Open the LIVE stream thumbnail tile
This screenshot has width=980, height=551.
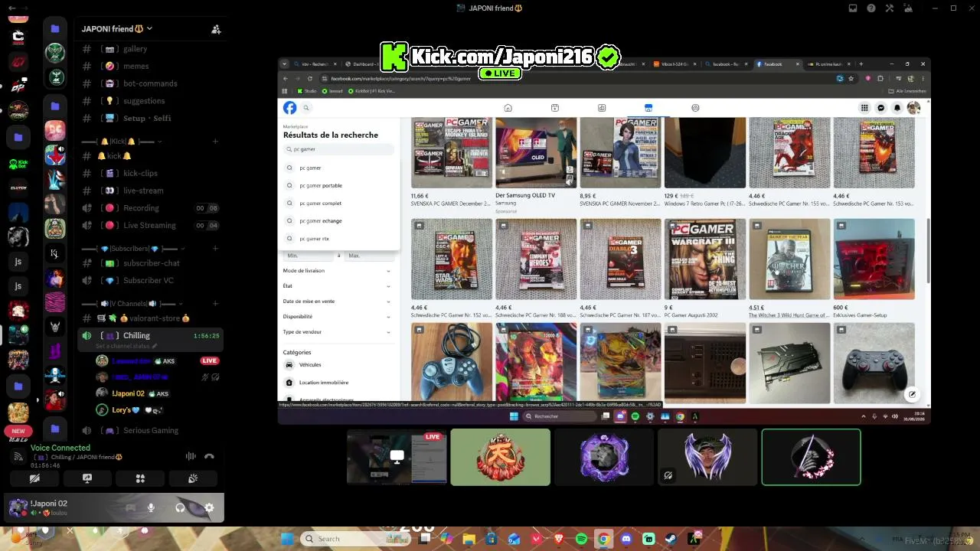pos(397,457)
